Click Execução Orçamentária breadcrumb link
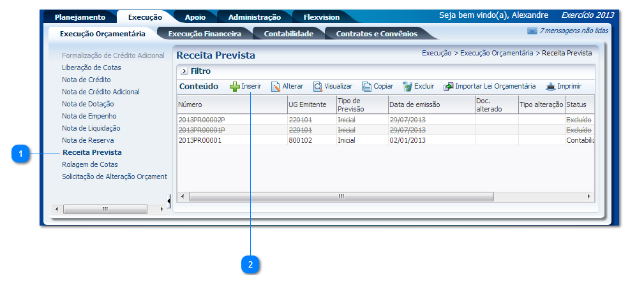The image size is (644, 288). pyautogui.click(x=496, y=53)
